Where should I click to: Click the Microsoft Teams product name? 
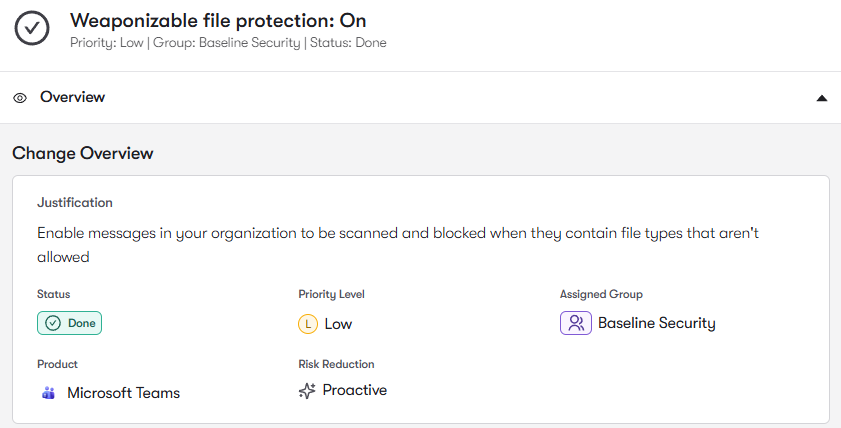(123, 393)
